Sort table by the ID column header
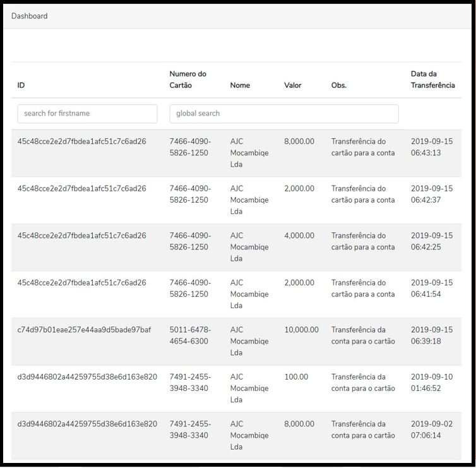The height and width of the screenshot is (468, 476). (x=21, y=85)
